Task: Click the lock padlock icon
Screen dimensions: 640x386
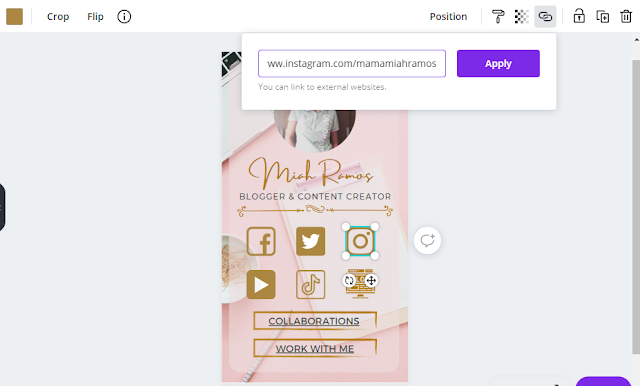Action: 579,17
